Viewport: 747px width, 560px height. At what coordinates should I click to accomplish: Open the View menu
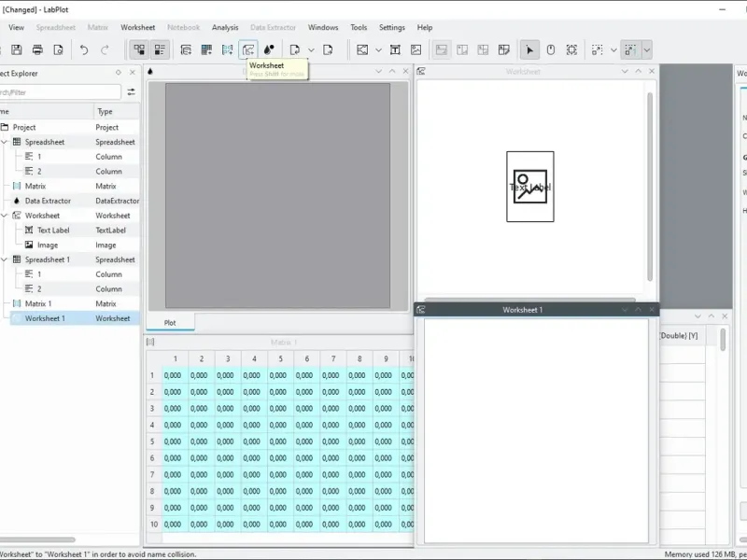(x=16, y=28)
